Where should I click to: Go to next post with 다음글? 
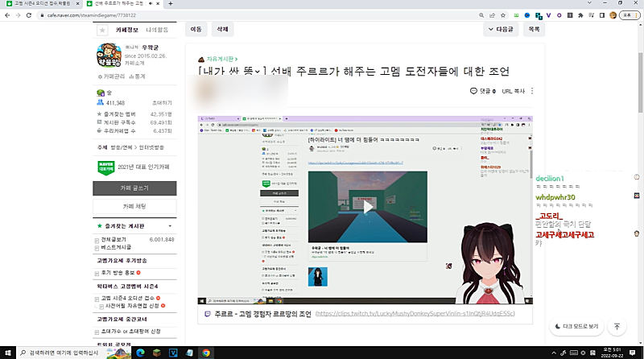point(501,29)
